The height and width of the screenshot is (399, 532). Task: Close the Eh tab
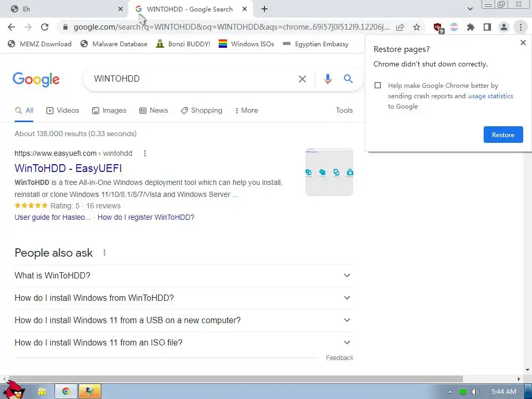coord(121,9)
